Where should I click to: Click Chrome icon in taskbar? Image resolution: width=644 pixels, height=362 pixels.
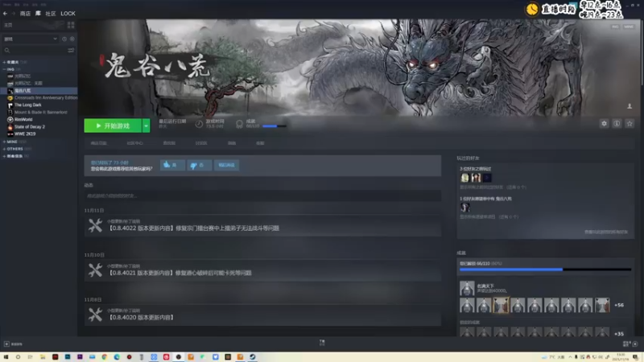[105, 357]
